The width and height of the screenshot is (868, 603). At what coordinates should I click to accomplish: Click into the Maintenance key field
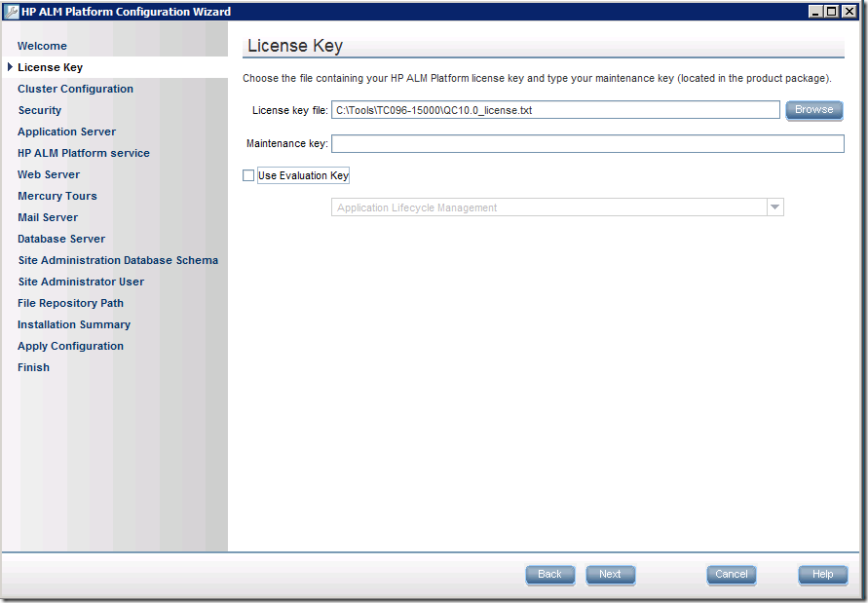coord(587,143)
